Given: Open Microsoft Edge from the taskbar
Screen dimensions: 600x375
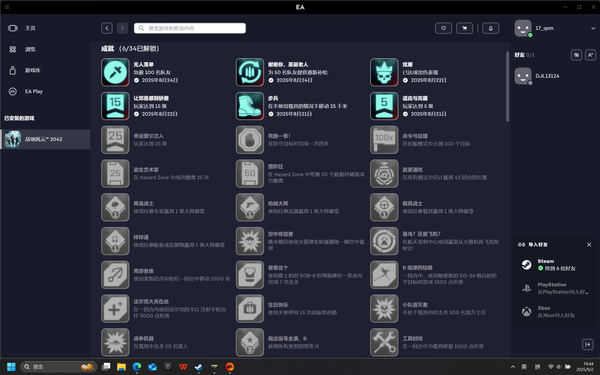Looking at the screenshot, I should (x=137, y=367).
